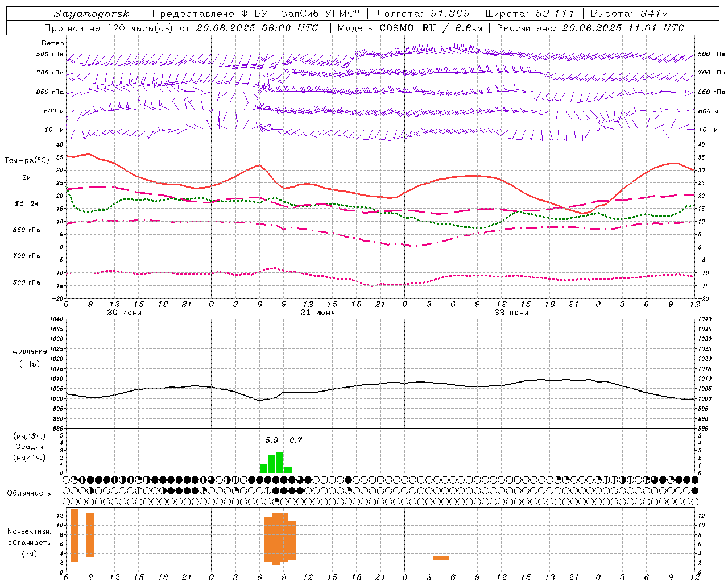Click the 'Рассчитано: 20.06.2025 11:01 UTC' timestamp

click(591, 28)
